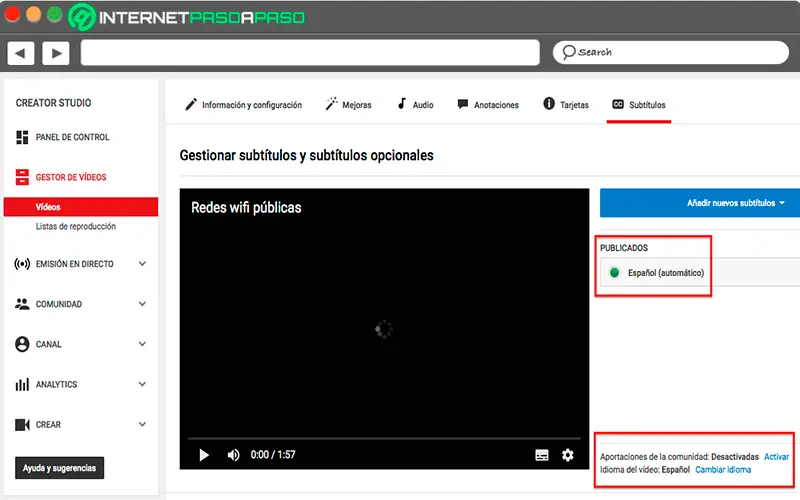Play the Redes wifi públicas video
The image size is (800, 500).
(204, 455)
